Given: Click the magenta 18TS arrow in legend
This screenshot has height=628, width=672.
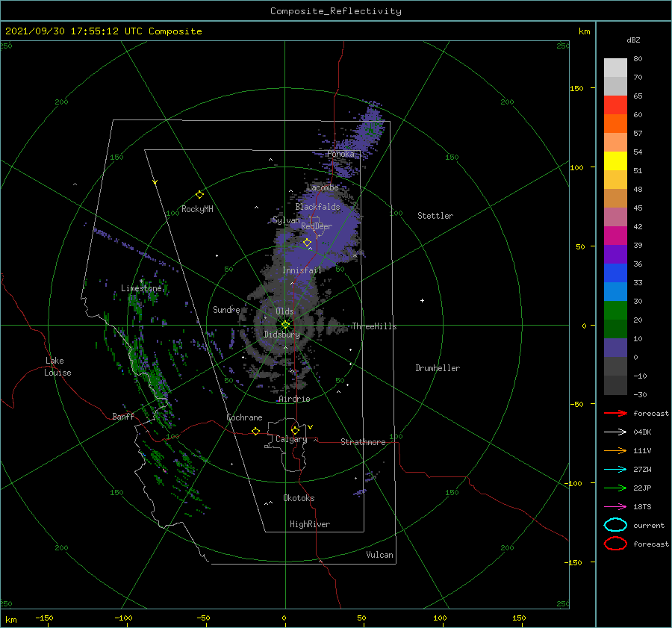Looking at the screenshot, I should tap(615, 507).
